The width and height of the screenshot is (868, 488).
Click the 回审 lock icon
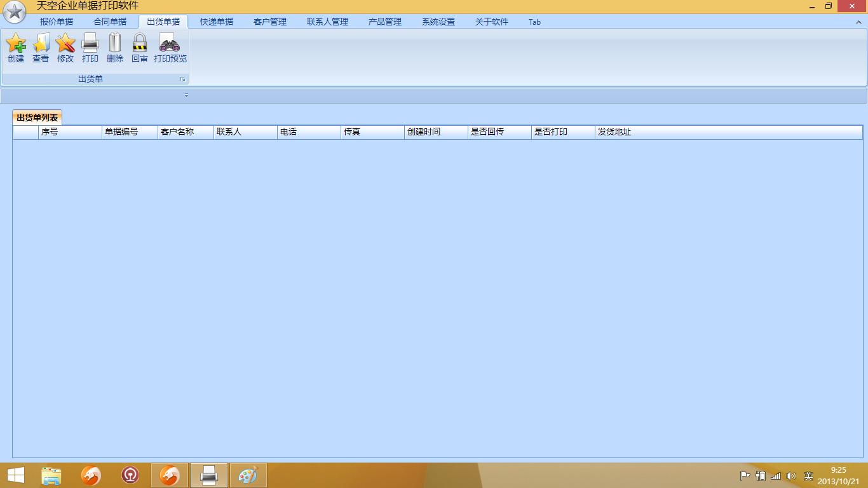click(140, 48)
